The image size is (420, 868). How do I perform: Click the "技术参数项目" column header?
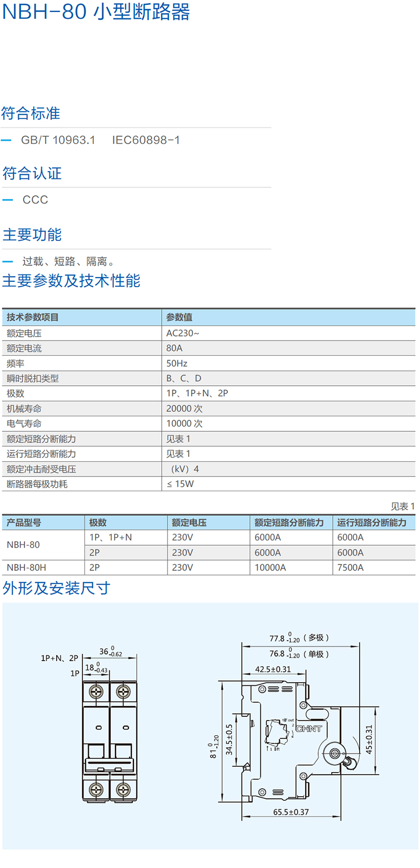33,317
